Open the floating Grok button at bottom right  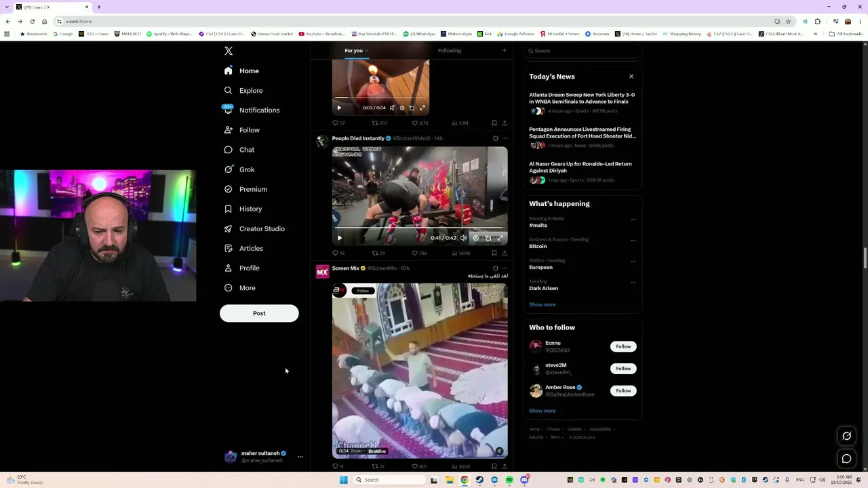tap(846, 436)
